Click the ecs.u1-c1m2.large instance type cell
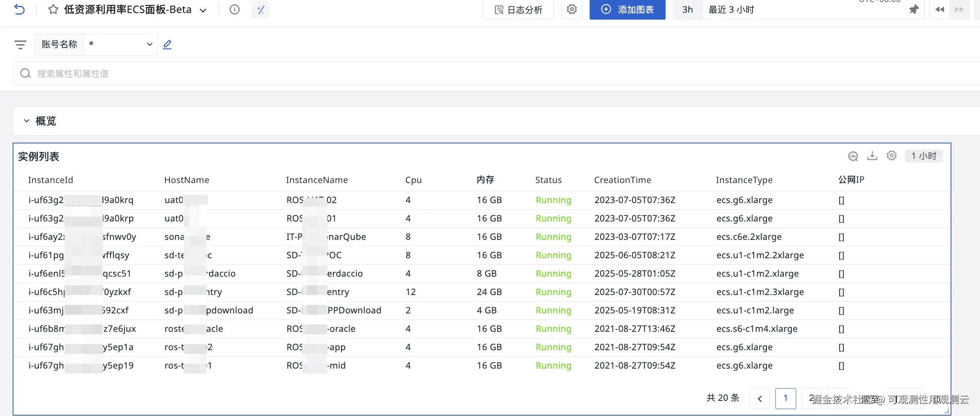The width and height of the screenshot is (980, 416). (x=755, y=311)
